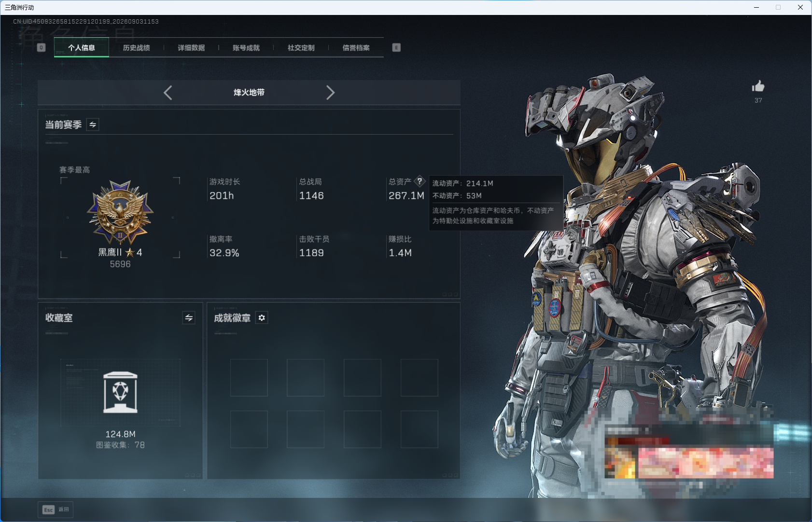Select the 烽火地带 mode title
The image size is (812, 522).
point(249,93)
